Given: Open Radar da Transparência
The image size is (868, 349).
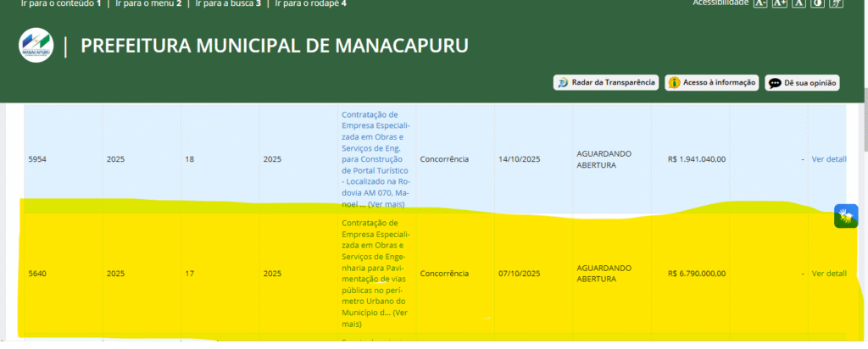Looking at the screenshot, I should [x=605, y=82].
